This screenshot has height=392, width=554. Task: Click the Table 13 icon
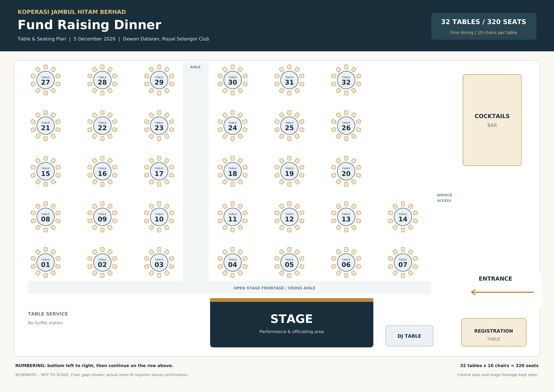click(x=346, y=217)
